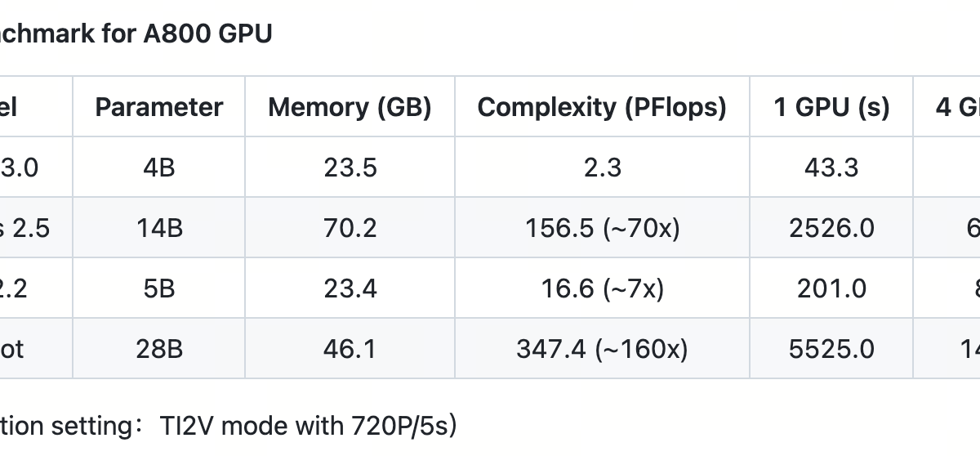Select the 5525.0 GPU time cell
The image size is (980, 456).
pyautogui.click(x=831, y=349)
